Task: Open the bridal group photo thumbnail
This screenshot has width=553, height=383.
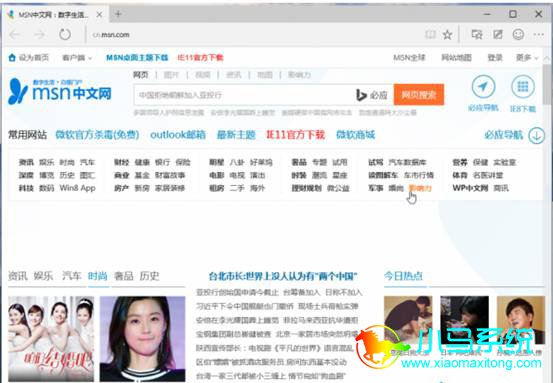Action: coord(51,339)
